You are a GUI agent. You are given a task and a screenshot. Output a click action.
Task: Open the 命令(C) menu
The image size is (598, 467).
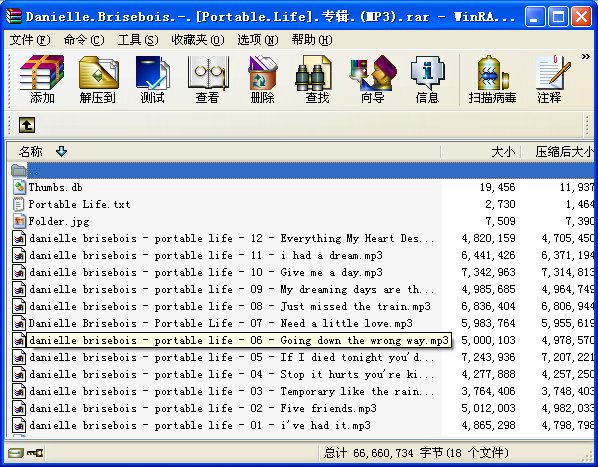pyautogui.click(x=84, y=40)
